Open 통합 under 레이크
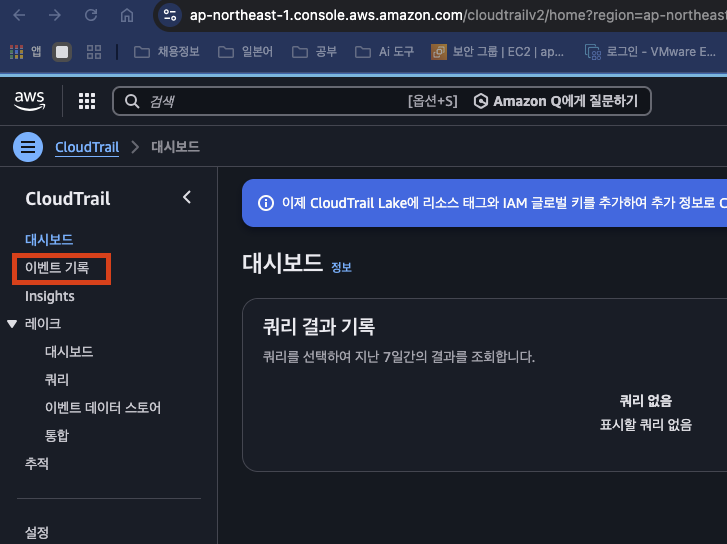 (57, 435)
